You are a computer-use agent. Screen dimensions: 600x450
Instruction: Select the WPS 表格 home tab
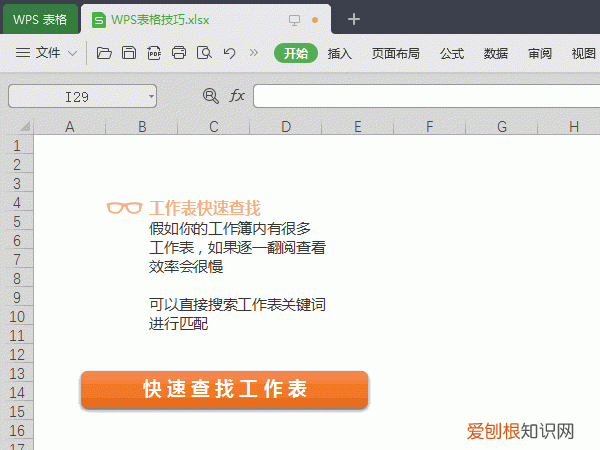(x=40, y=20)
